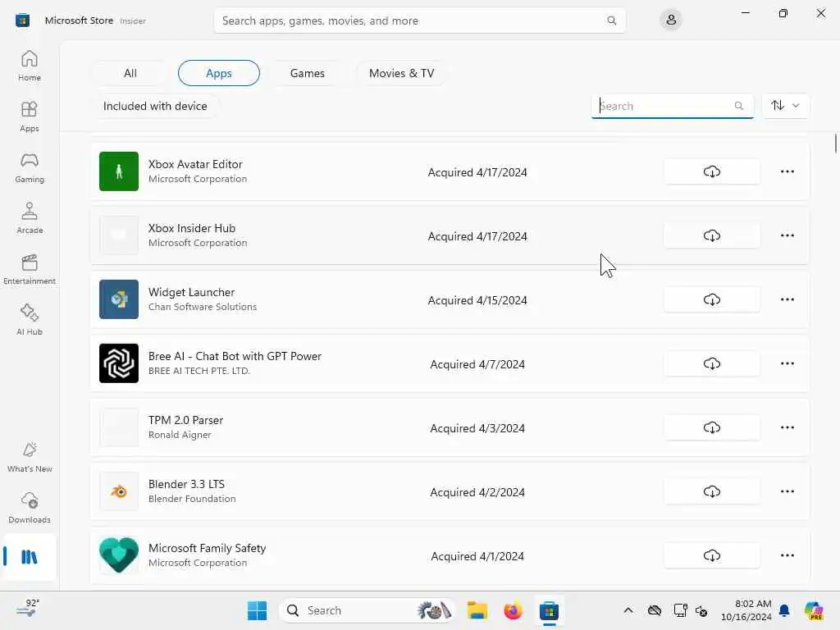Open the Arcade section
This screenshot has height=630, width=840.
tap(30, 218)
